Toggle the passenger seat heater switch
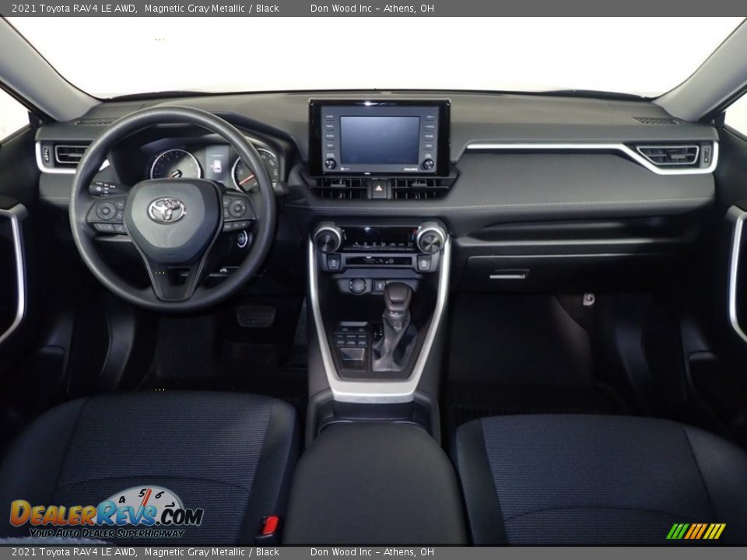 coord(424,264)
